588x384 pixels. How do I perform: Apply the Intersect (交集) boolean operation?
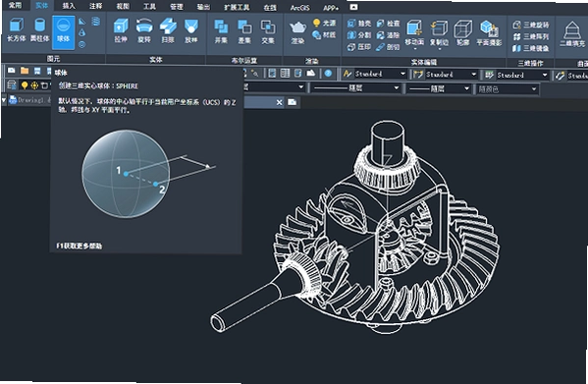pos(268,31)
